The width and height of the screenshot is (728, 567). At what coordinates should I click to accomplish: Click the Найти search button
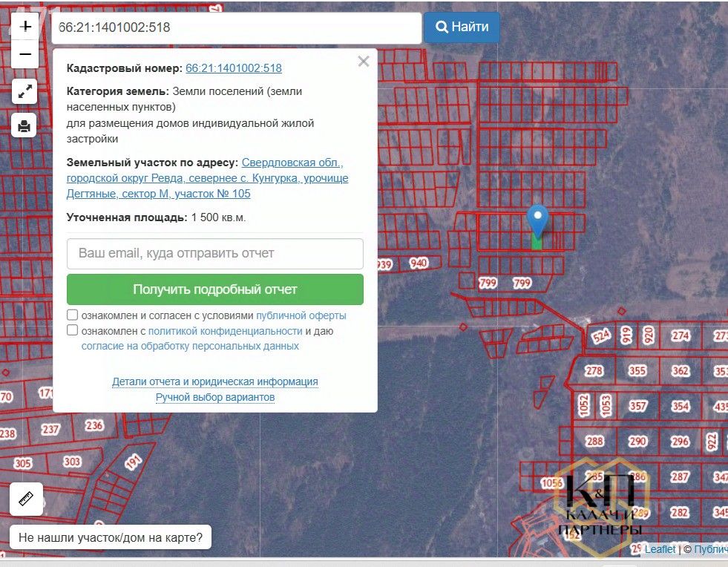coord(462,27)
